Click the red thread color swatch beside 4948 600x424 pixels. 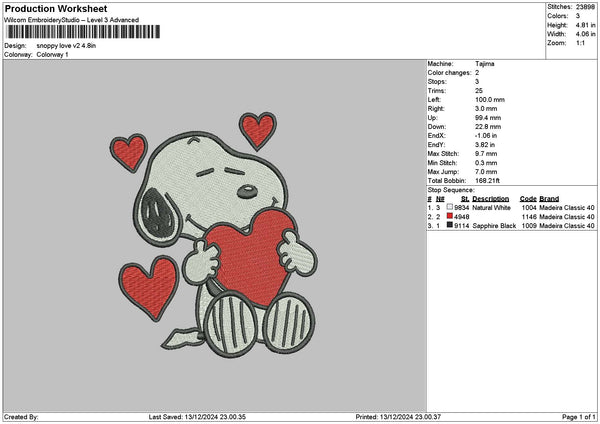tap(450, 216)
